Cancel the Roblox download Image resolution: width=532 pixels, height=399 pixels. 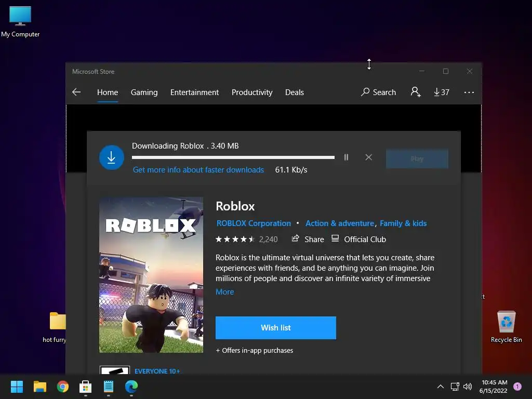click(x=368, y=157)
